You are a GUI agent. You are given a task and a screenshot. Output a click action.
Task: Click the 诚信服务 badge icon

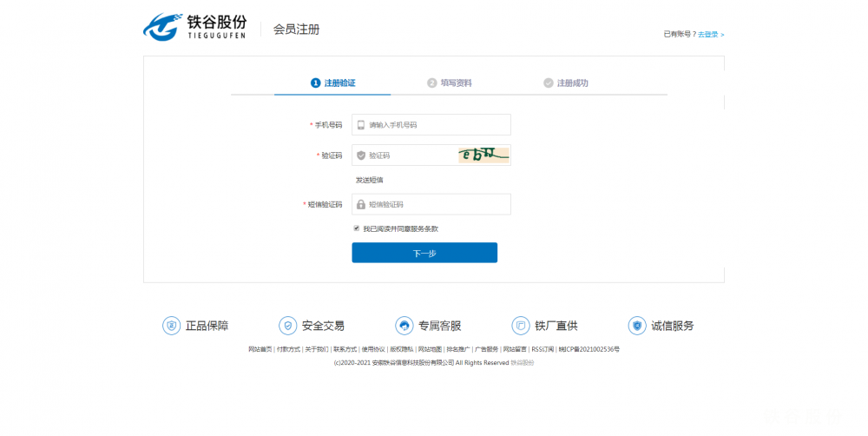click(637, 326)
